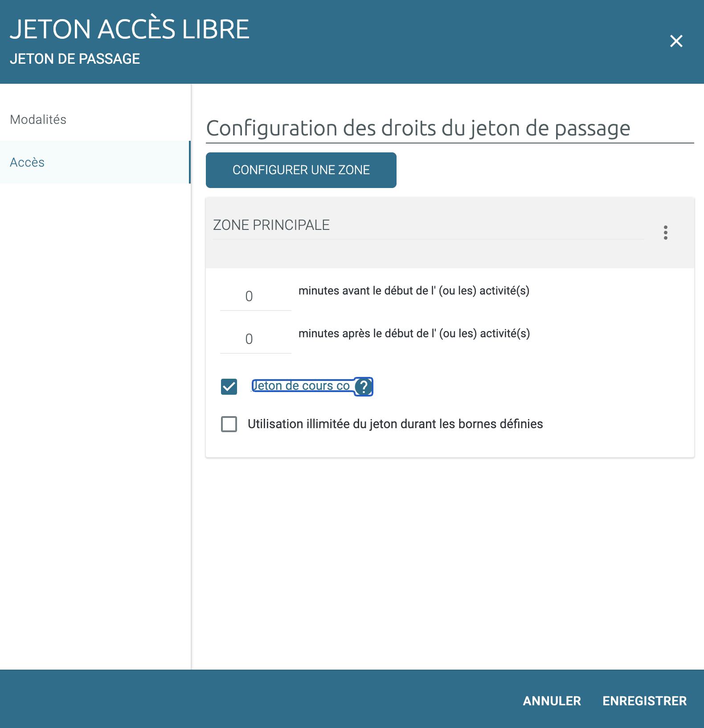Click Enregistrer to save the token
This screenshot has height=728, width=704.
click(x=644, y=701)
